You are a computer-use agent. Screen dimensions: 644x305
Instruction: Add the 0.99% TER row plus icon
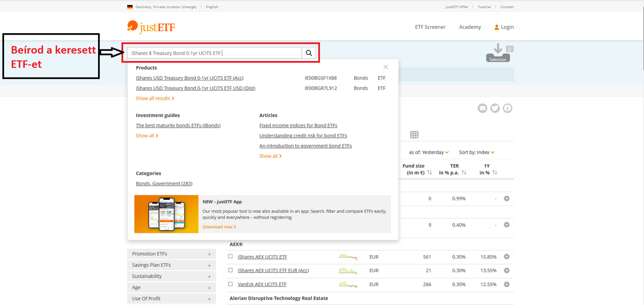point(507,198)
